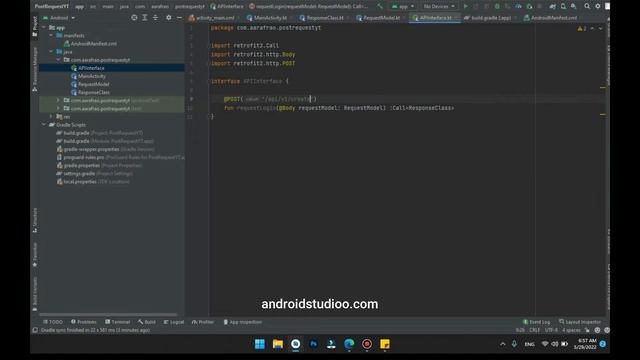Switch to the activity_main.xml tab
The image size is (640, 360).
click(214, 18)
